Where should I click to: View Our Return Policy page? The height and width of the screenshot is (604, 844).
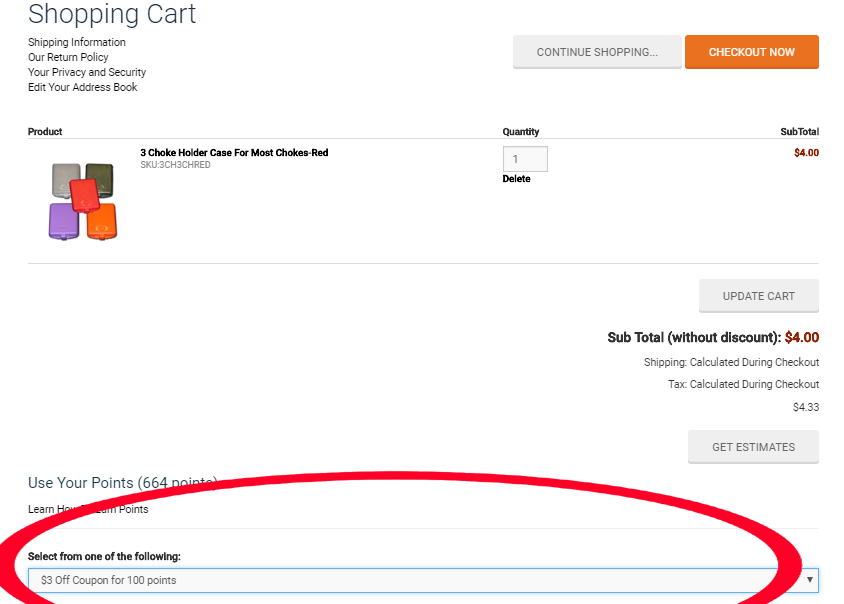coord(68,57)
